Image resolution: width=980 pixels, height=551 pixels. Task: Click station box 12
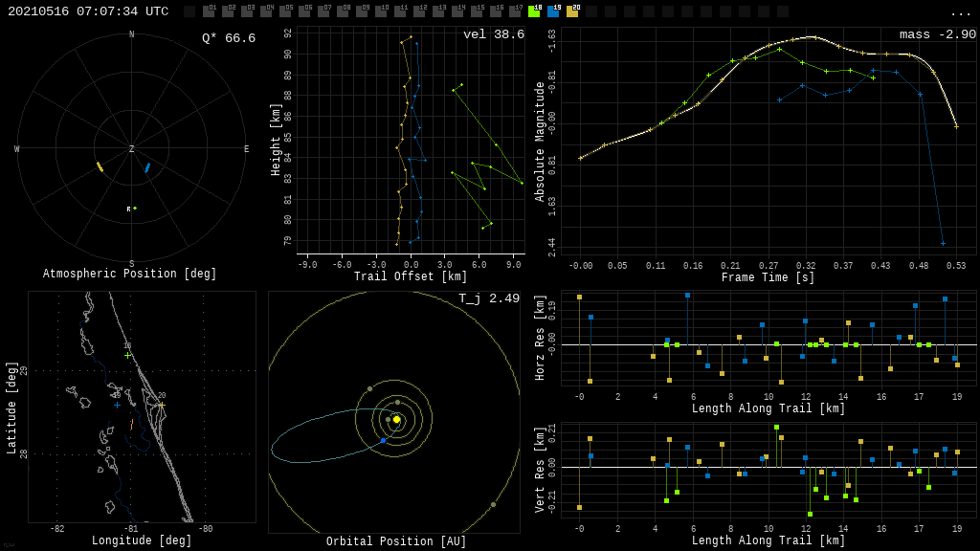click(x=419, y=11)
